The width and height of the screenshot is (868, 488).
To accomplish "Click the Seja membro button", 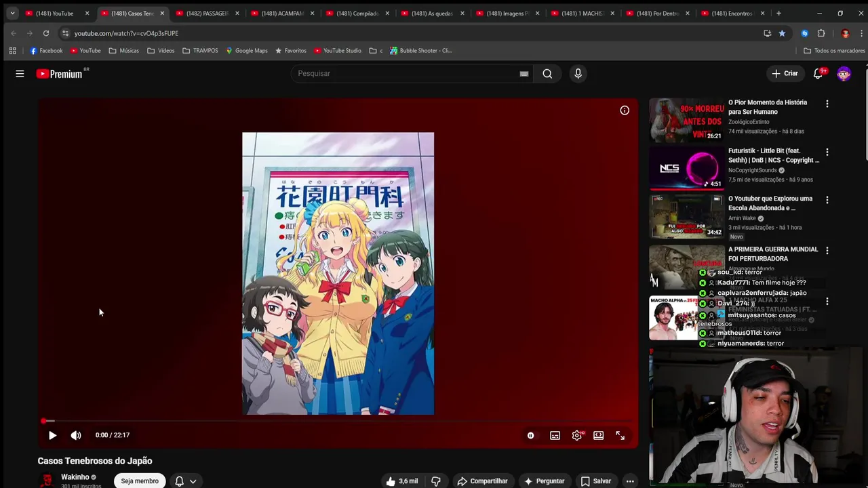I will tap(140, 481).
